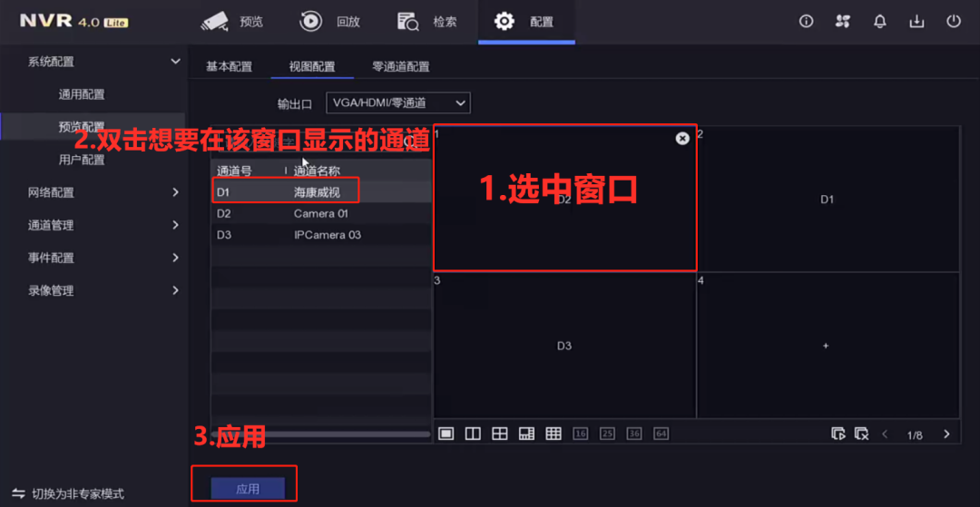Screen dimensions: 980x507
Task: Select two-window split layout icon
Action: click(473, 434)
